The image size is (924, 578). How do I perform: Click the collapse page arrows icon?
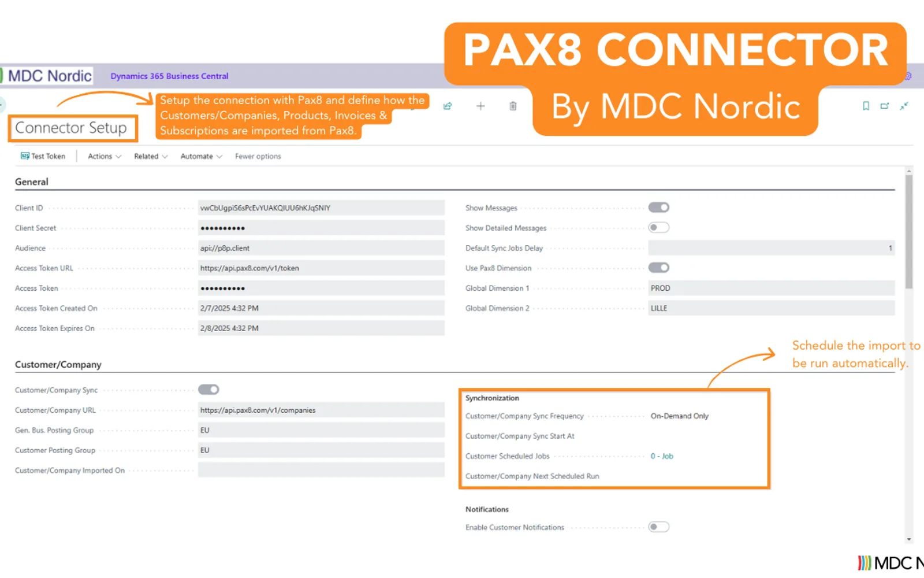(904, 106)
